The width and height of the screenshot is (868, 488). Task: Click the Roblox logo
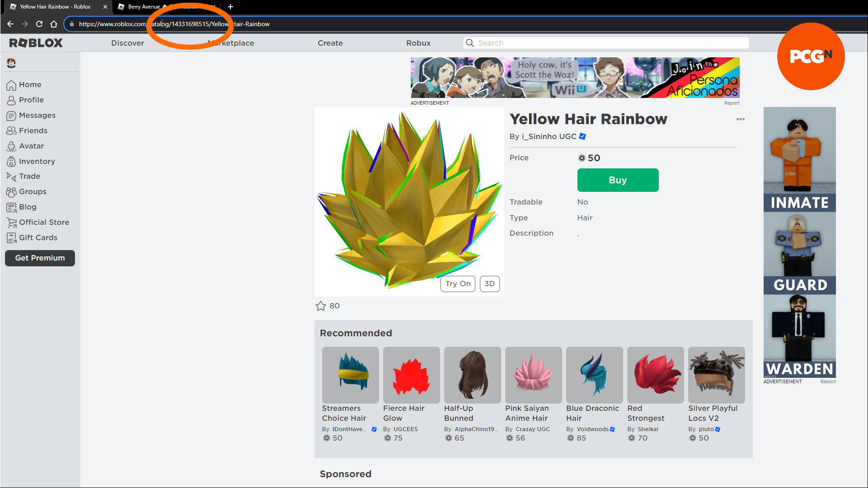tap(36, 43)
